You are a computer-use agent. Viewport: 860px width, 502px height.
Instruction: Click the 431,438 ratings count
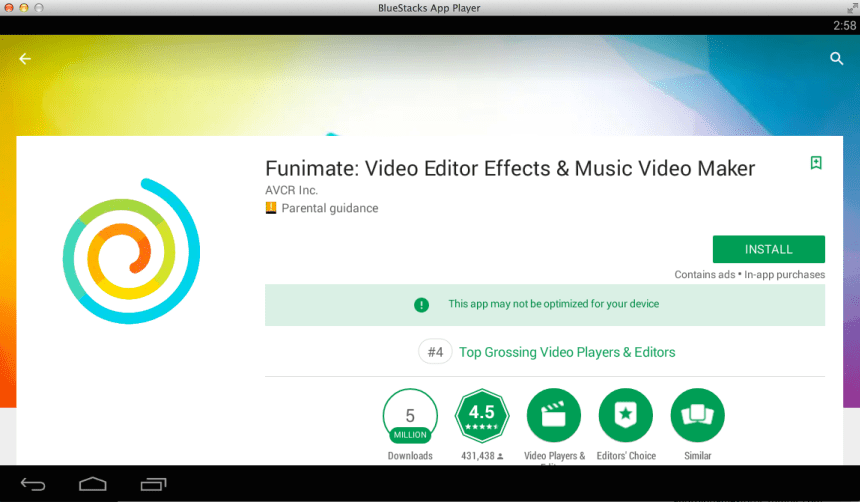482,456
